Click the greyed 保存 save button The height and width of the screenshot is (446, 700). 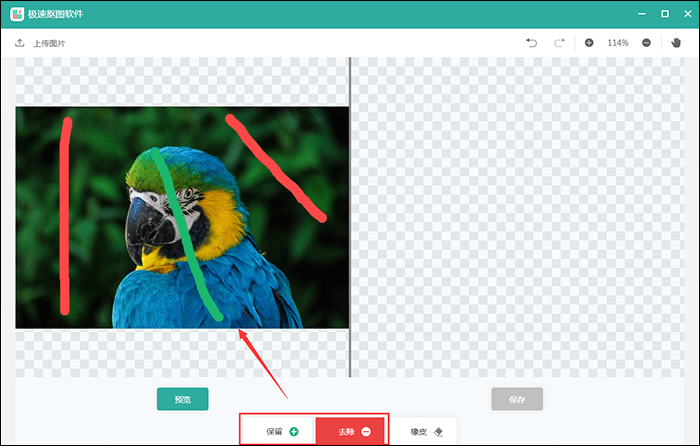pos(517,399)
